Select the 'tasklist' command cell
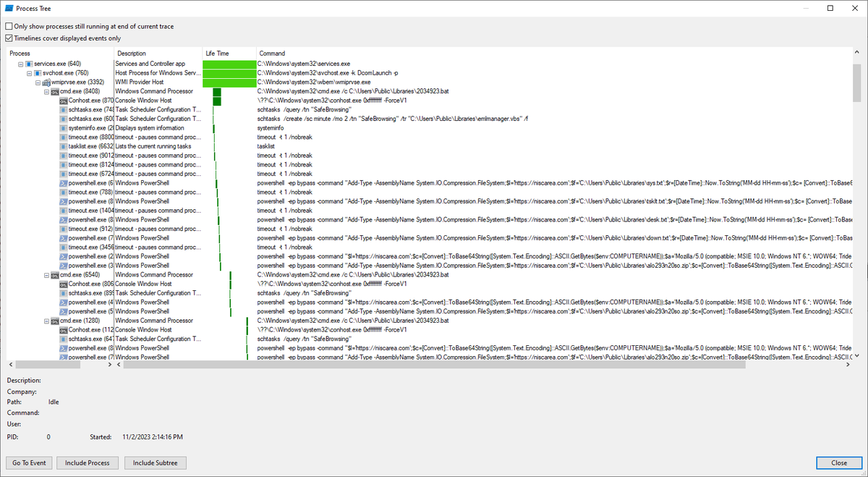This screenshot has height=477, width=868. pos(267,146)
